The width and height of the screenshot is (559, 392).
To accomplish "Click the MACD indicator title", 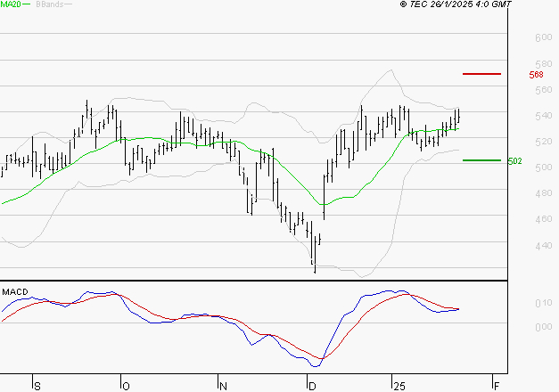I will 15,292.
